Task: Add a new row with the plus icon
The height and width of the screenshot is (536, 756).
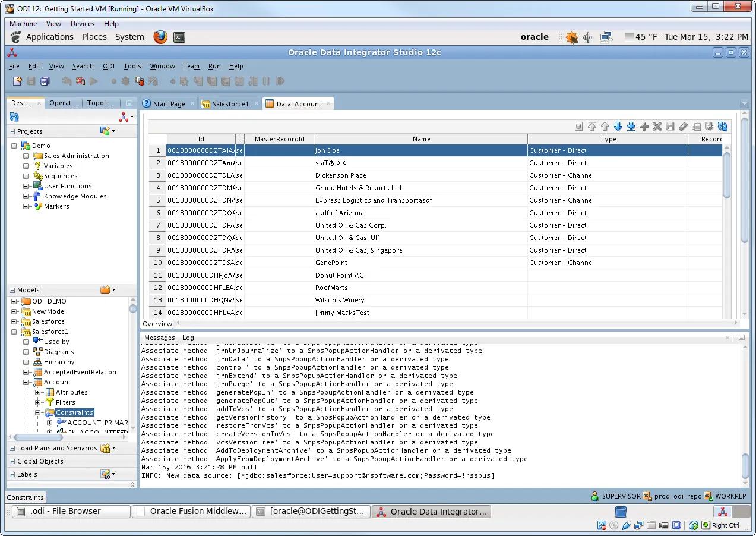Action: (644, 127)
